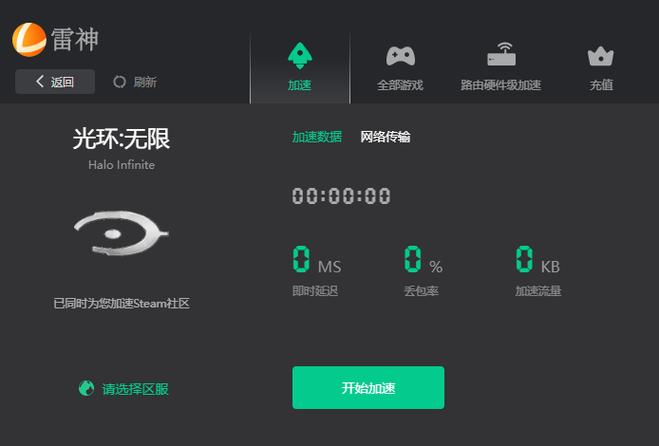
Task: Click the 丢包率 label
Action: (421, 291)
